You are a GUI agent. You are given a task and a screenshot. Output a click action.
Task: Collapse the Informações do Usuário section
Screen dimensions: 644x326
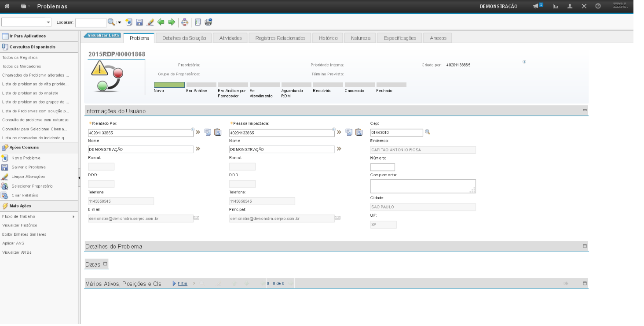click(585, 110)
